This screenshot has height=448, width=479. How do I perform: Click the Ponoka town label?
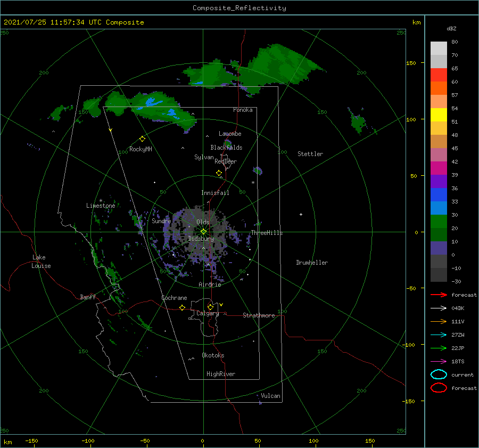click(243, 110)
